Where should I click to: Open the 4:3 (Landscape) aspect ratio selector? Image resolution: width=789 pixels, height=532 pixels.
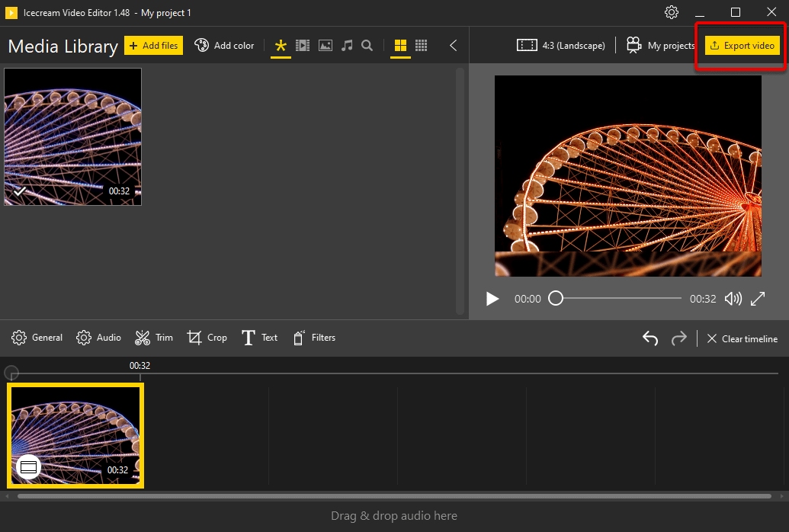pyautogui.click(x=560, y=45)
